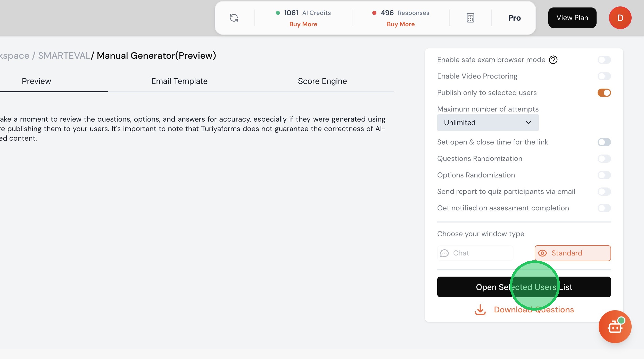Switch to the Email Template tab

tap(179, 81)
